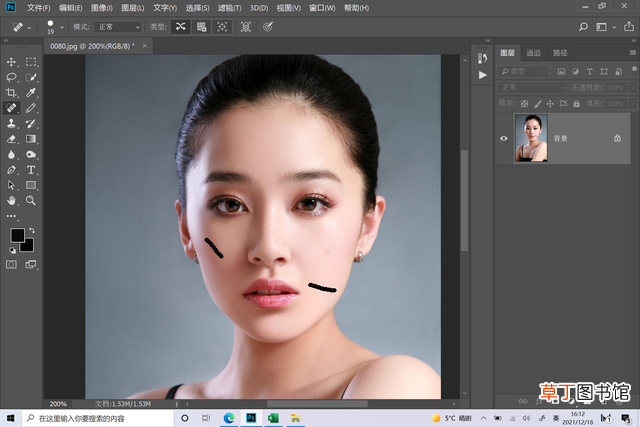Open the layer filter 类型 dropdown
This screenshot has width=640, height=427.
(523, 71)
